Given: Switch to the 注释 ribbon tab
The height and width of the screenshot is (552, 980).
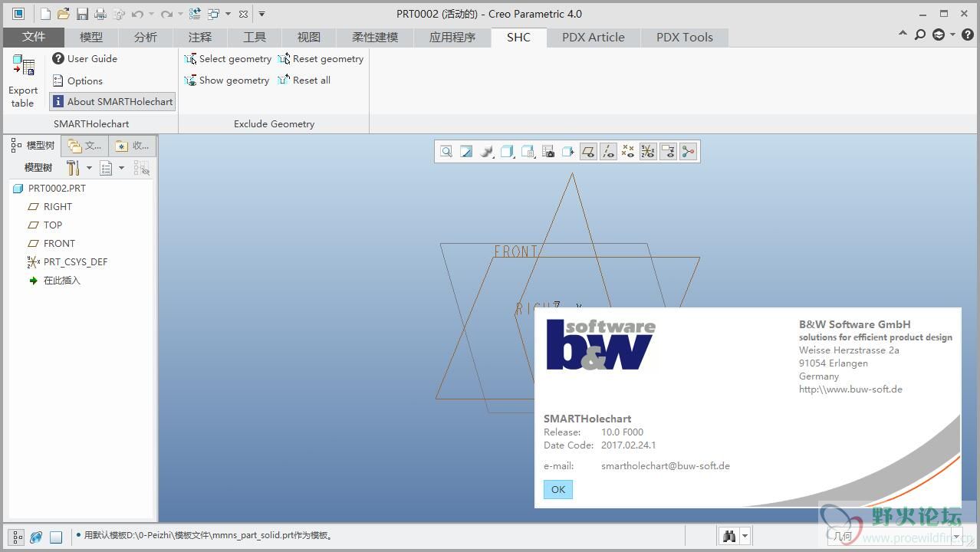Looking at the screenshot, I should pos(199,37).
